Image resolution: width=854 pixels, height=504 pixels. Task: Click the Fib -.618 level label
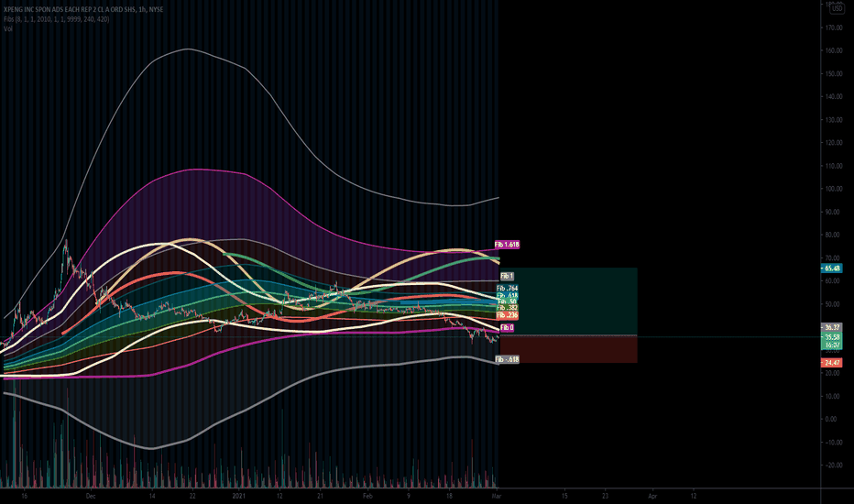[x=507, y=359]
